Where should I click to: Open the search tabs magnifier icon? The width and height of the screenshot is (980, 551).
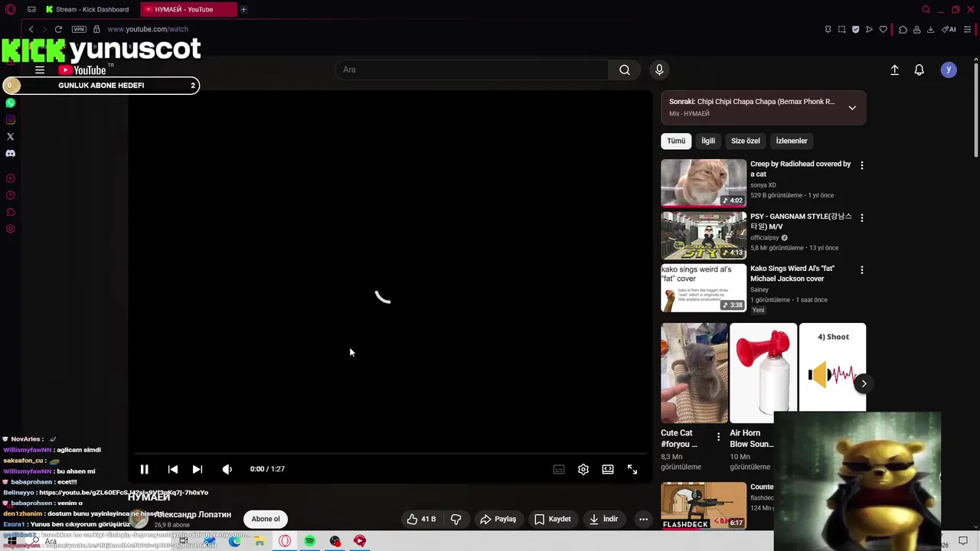[x=926, y=9]
